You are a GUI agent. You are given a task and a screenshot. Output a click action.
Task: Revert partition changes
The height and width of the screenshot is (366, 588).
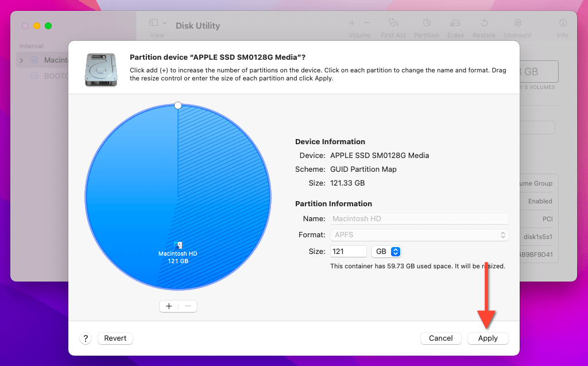click(115, 338)
